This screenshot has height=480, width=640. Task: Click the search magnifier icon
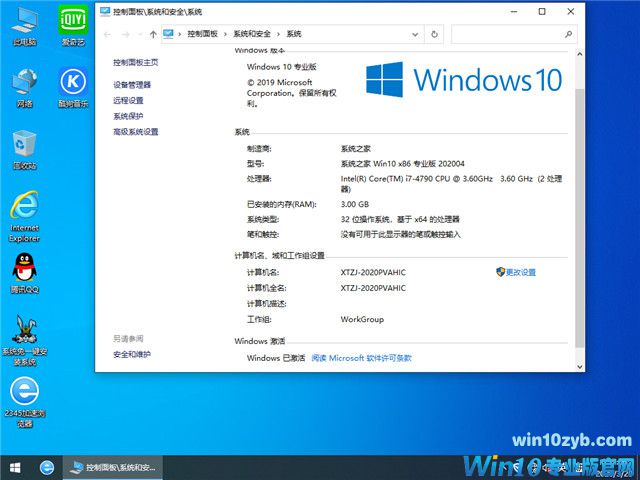click(568, 34)
